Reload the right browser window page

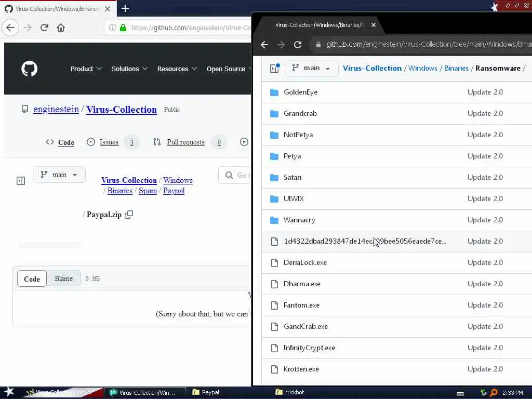point(298,45)
